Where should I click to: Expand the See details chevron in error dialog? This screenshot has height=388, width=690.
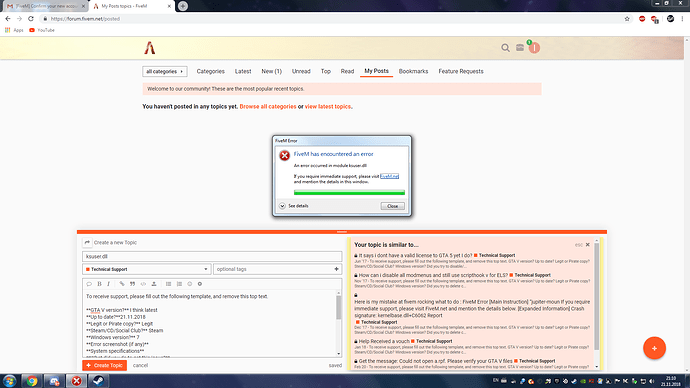[283, 206]
